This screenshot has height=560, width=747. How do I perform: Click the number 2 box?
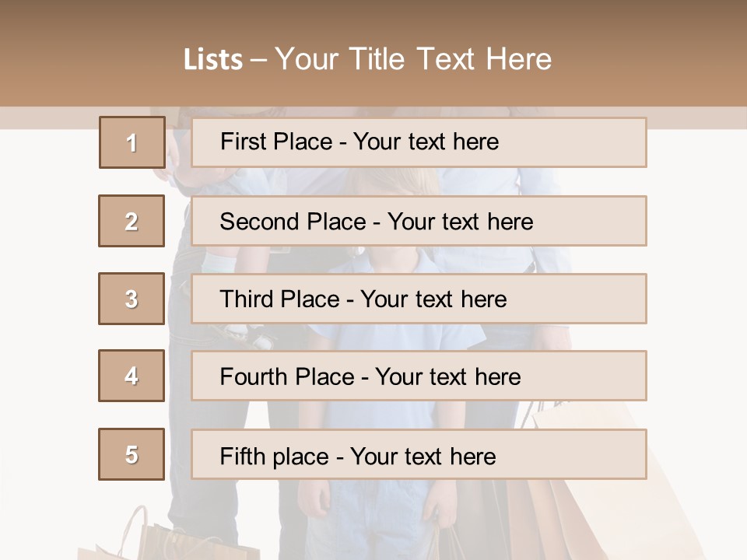pyautogui.click(x=132, y=221)
